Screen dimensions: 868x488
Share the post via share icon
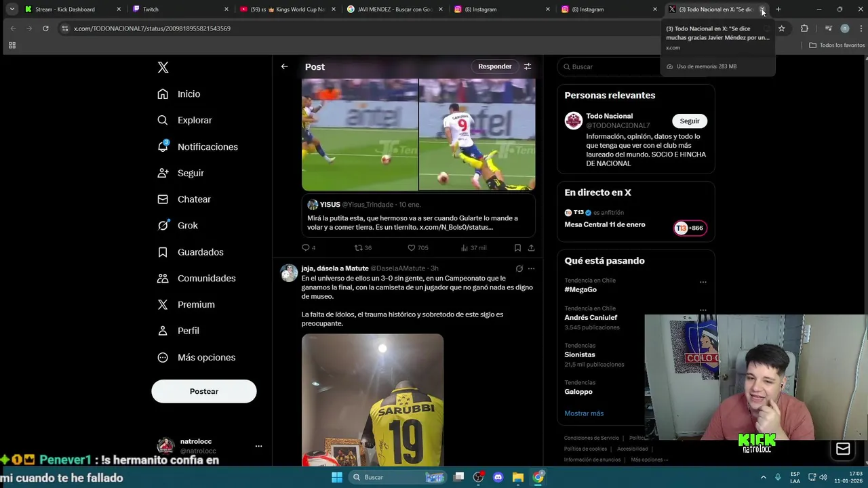(x=531, y=248)
